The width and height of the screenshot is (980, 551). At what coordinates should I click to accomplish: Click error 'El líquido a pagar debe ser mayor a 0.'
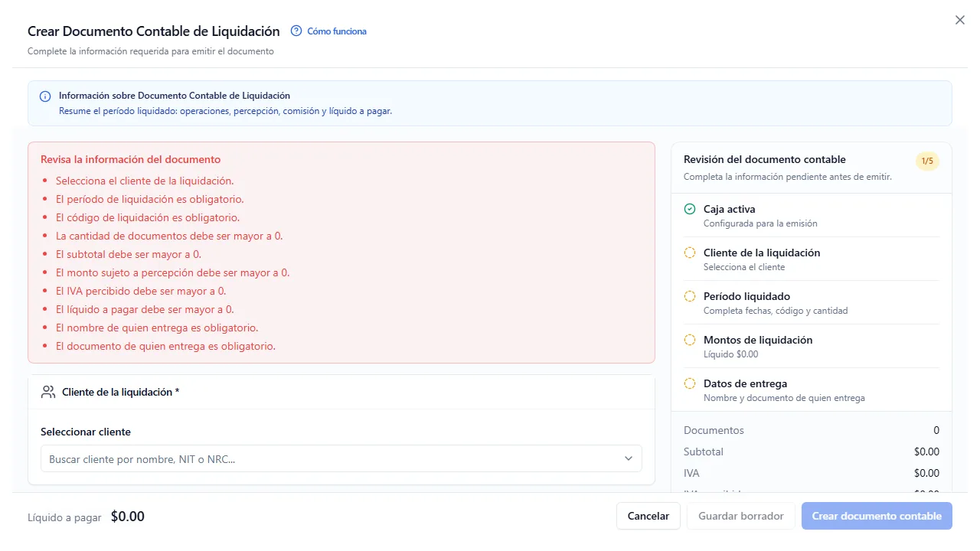pos(145,309)
